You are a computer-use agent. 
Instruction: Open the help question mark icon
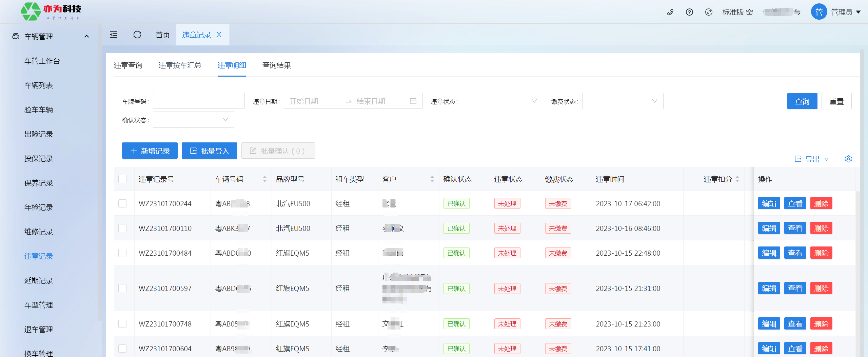tap(689, 12)
